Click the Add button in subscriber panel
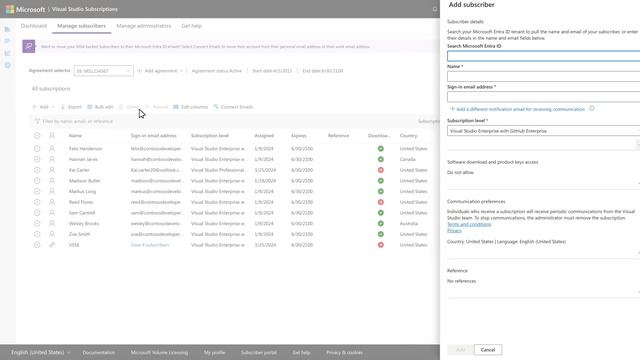Screen dimensions: 640x360 coord(460,350)
